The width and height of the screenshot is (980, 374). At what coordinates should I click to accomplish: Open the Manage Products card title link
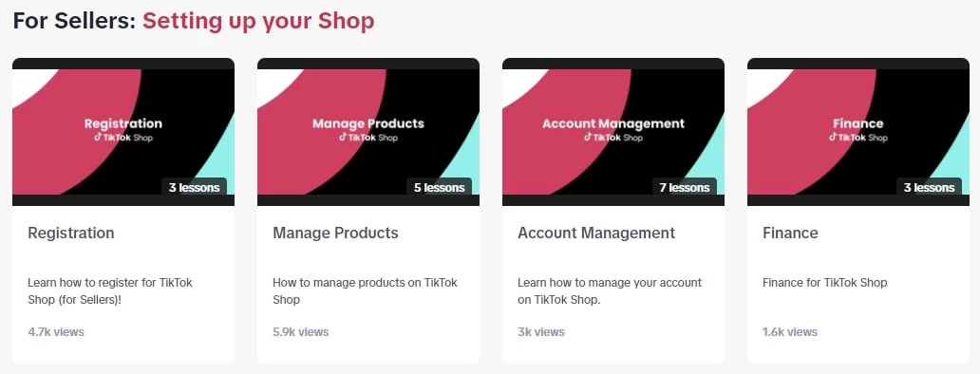(335, 233)
